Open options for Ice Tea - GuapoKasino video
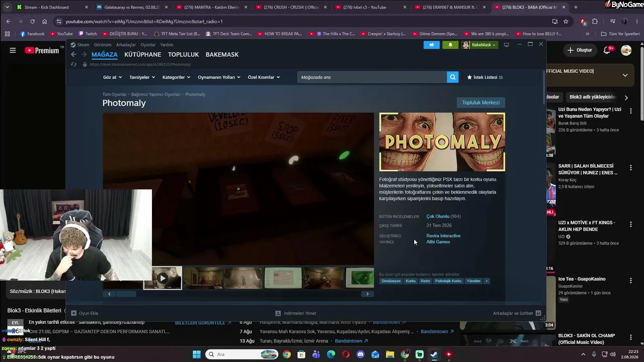This screenshot has height=362, width=644. click(x=631, y=280)
